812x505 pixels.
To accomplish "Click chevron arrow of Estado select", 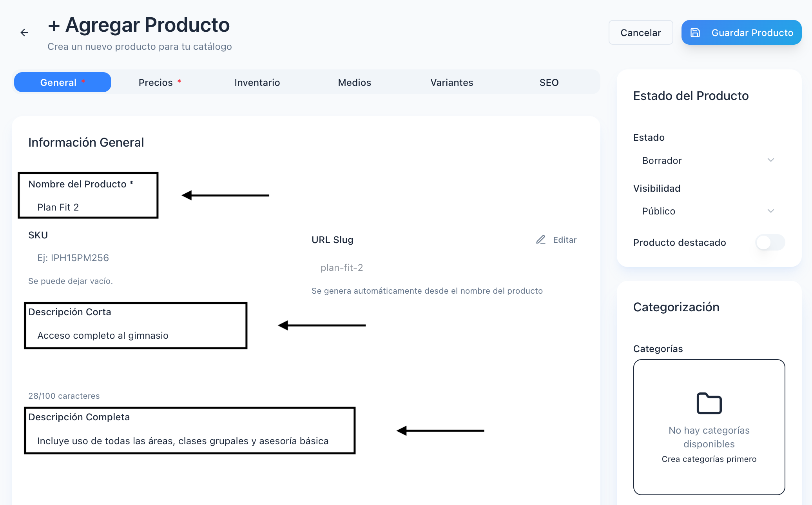I will coord(770,160).
